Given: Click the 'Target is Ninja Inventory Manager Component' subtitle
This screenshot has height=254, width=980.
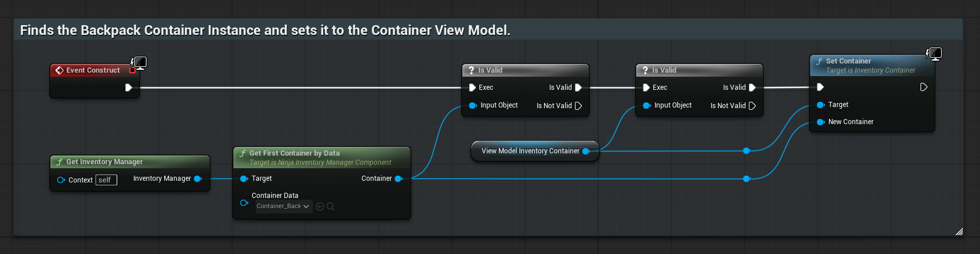Looking at the screenshot, I should point(320,162).
